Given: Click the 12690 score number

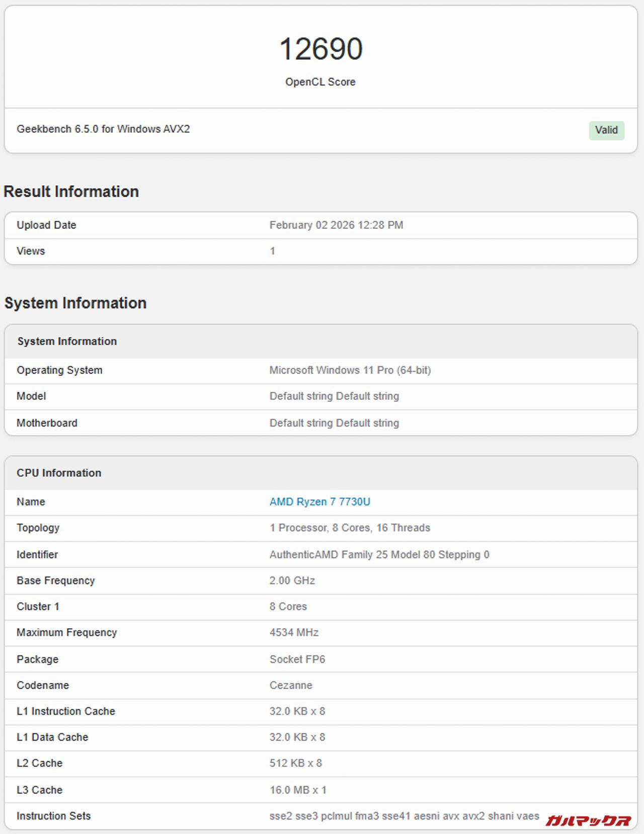Looking at the screenshot, I should [320, 49].
